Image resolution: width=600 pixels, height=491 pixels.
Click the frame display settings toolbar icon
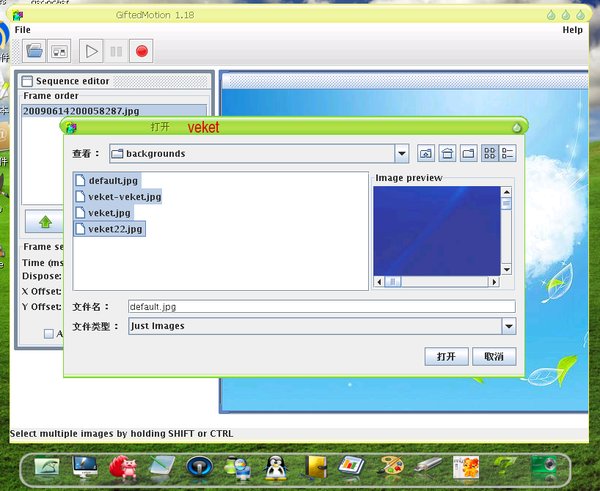[x=59, y=51]
